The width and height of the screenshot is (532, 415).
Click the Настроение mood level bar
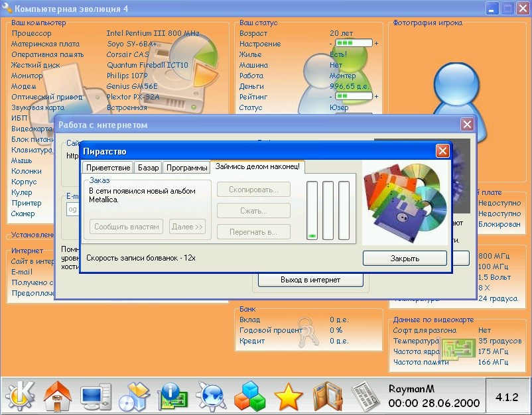click(354, 43)
